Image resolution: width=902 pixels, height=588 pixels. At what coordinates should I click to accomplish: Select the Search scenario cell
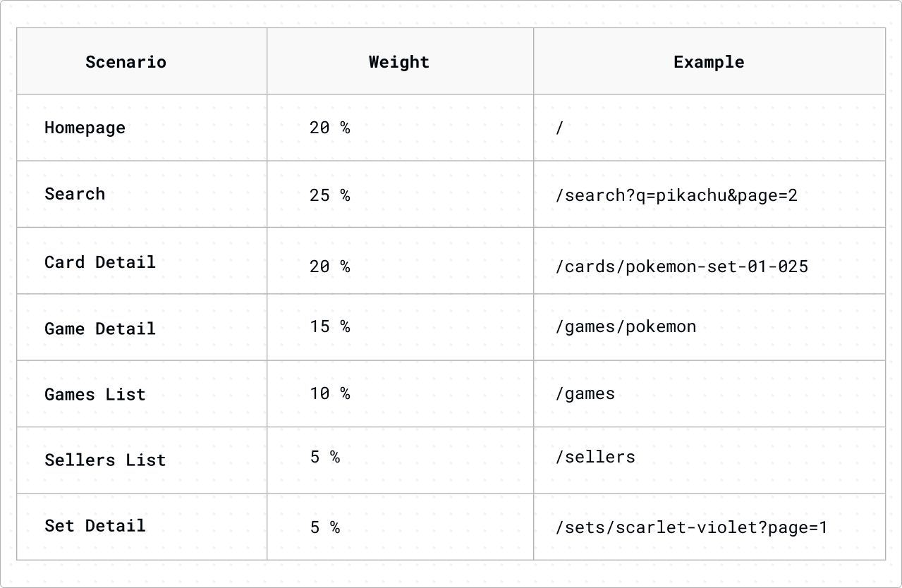[x=75, y=194]
